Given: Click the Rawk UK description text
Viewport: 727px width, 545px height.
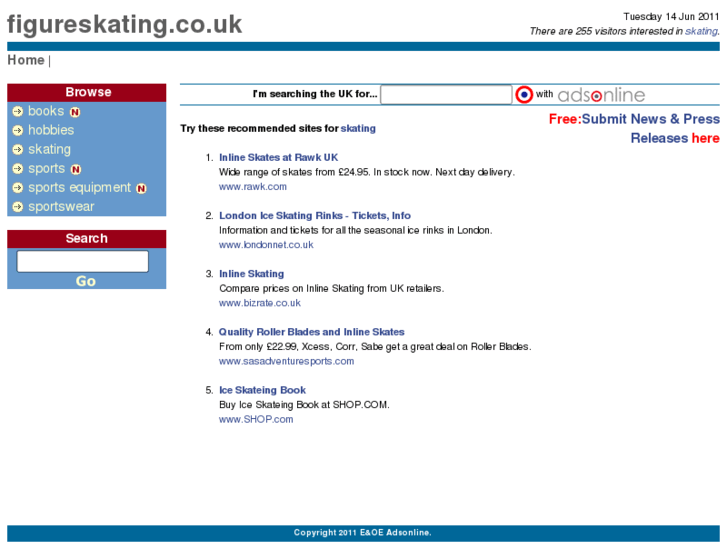Looking at the screenshot, I should 367,173.
